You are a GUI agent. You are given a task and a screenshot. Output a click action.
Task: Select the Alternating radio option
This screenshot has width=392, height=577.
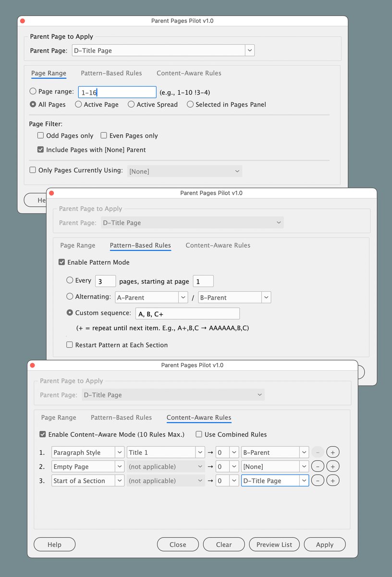click(70, 297)
